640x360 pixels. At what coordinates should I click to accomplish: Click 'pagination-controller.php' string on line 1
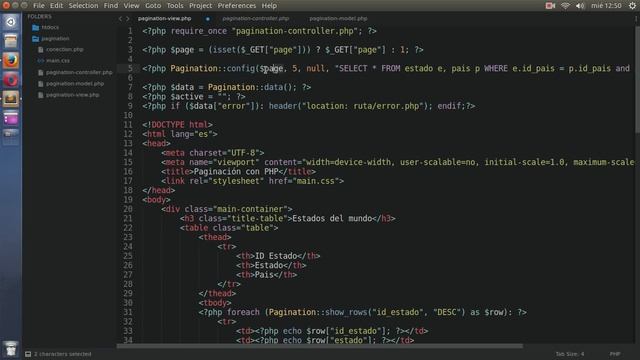pyautogui.click(x=296, y=31)
